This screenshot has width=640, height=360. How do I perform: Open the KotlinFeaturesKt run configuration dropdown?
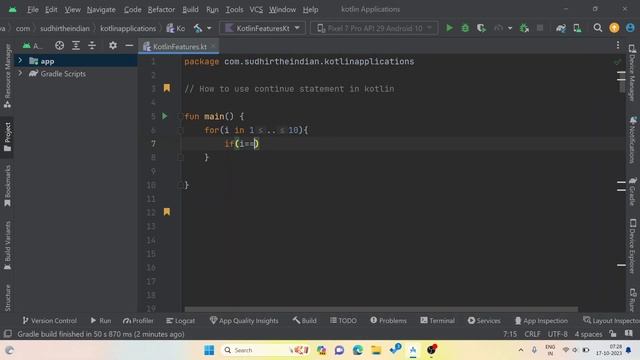coord(262,28)
